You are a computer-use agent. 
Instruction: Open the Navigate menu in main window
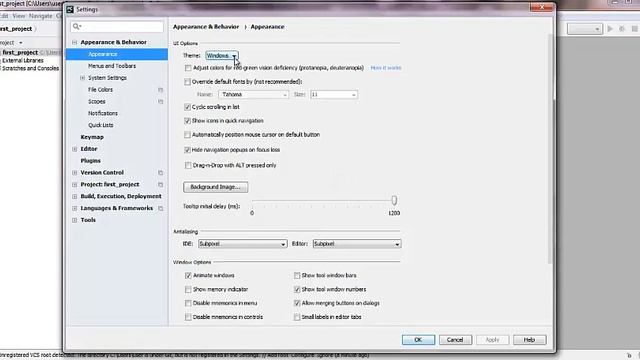(x=40, y=16)
